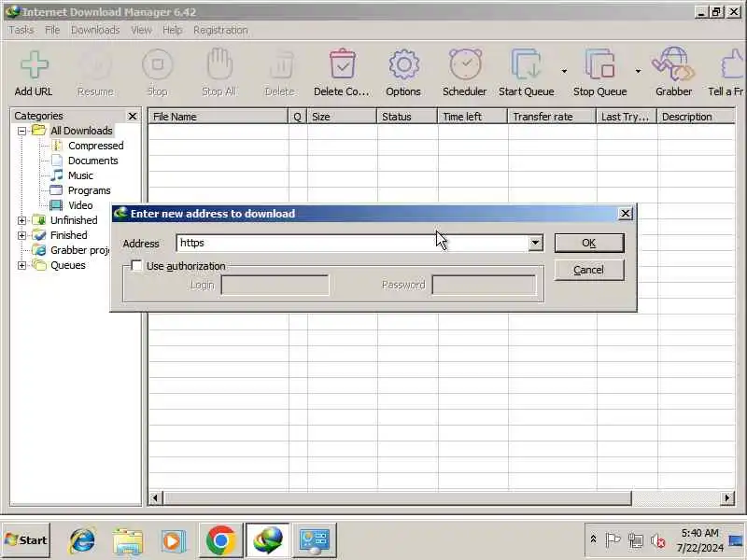
Task: Click the horizontal scrollbar thumb
Action: (x=397, y=498)
